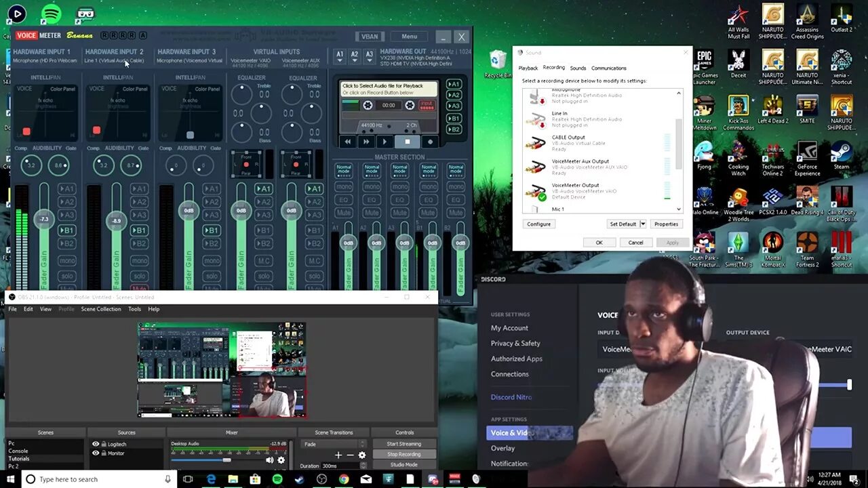Toggle A1 on Voicemeeter AUX strip
Viewport: 868px width, 488px height.
click(314, 189)
